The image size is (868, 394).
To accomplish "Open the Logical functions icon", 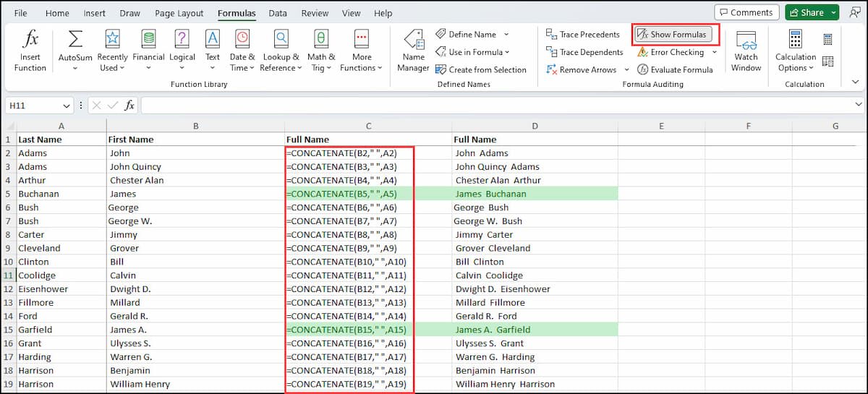I will point(182,39).
